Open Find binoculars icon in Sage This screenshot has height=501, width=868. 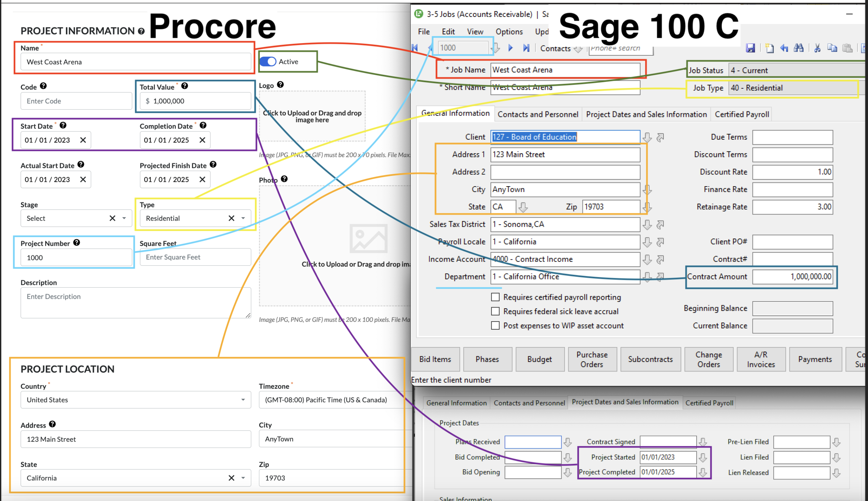(799, 48)
